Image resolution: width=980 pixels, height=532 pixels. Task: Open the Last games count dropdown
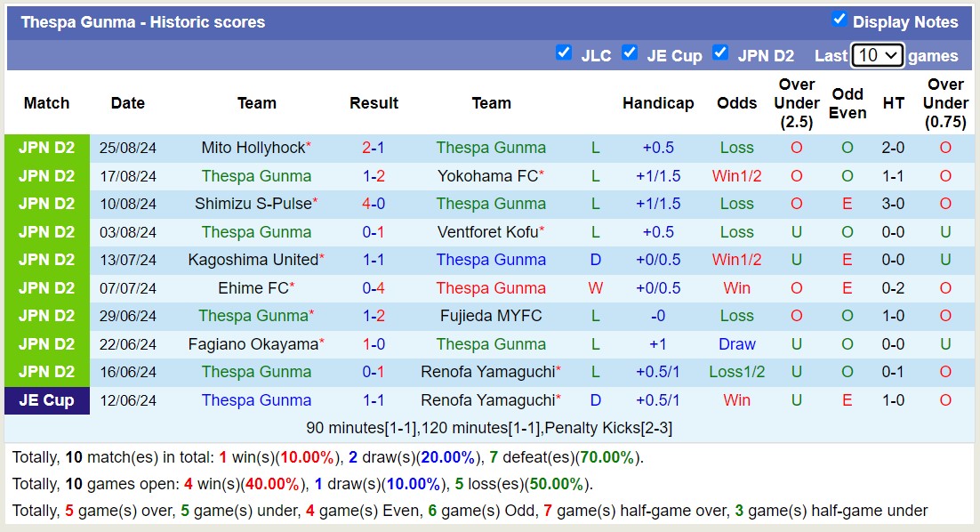click(x=877, y=55)
